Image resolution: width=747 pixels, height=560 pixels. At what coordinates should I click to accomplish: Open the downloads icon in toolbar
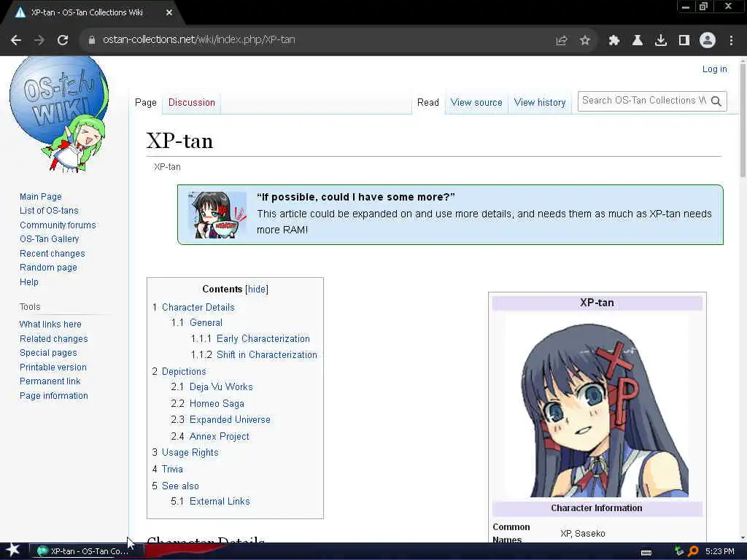(661, 41)
